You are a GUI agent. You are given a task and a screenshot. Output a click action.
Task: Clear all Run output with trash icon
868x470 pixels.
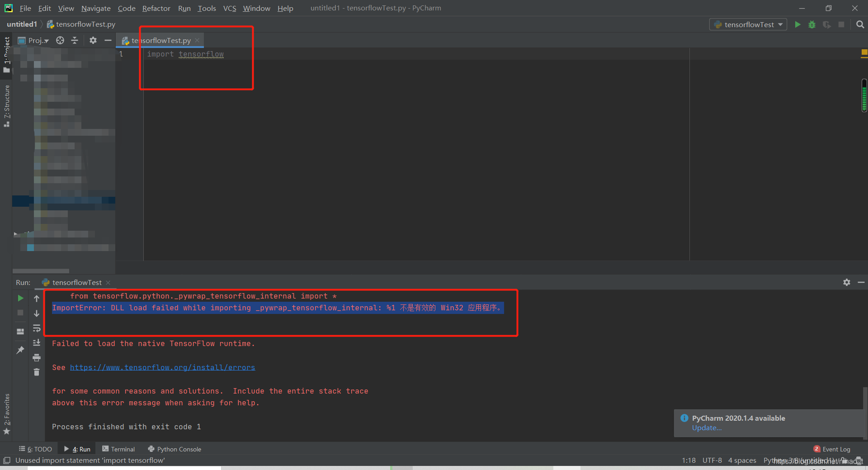37,372
